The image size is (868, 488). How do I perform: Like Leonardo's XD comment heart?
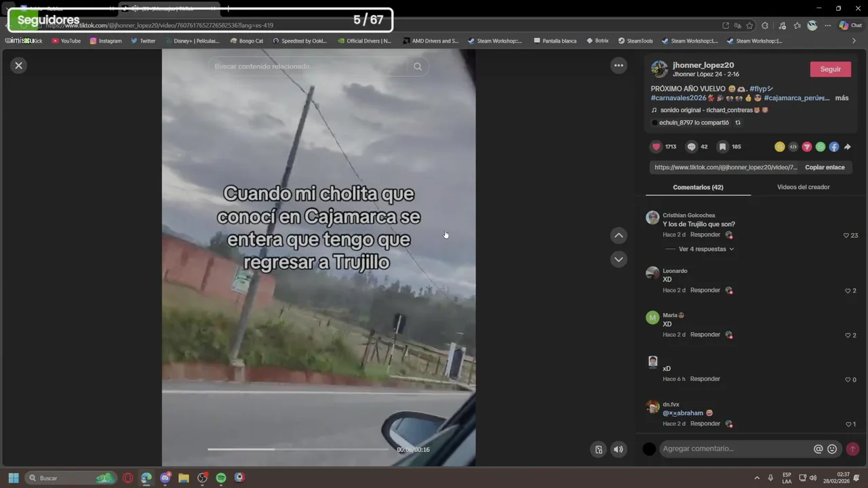click(848, 291)
